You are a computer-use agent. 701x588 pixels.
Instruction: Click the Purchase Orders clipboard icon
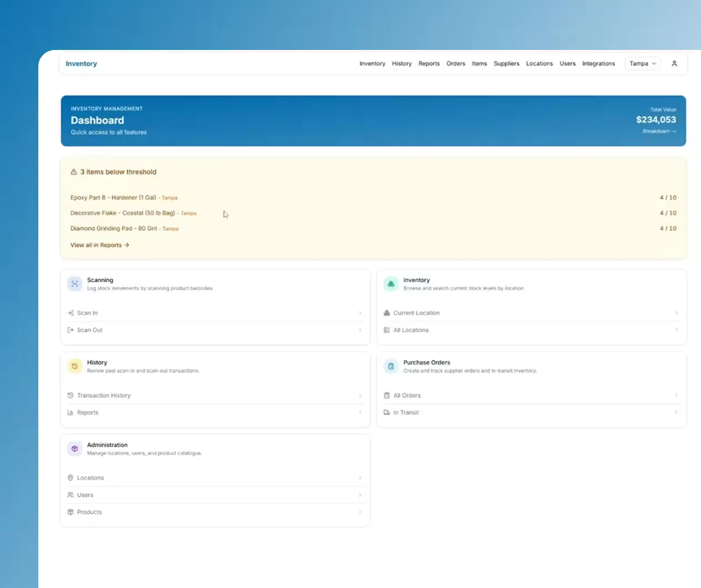click(391, 366)
